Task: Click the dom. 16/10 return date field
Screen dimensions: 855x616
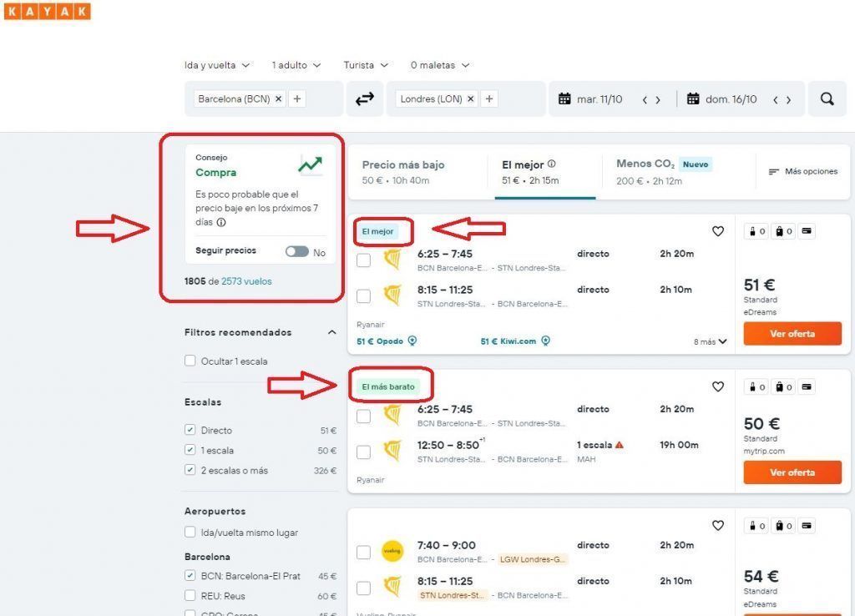Action: click(x=731, y=99)
